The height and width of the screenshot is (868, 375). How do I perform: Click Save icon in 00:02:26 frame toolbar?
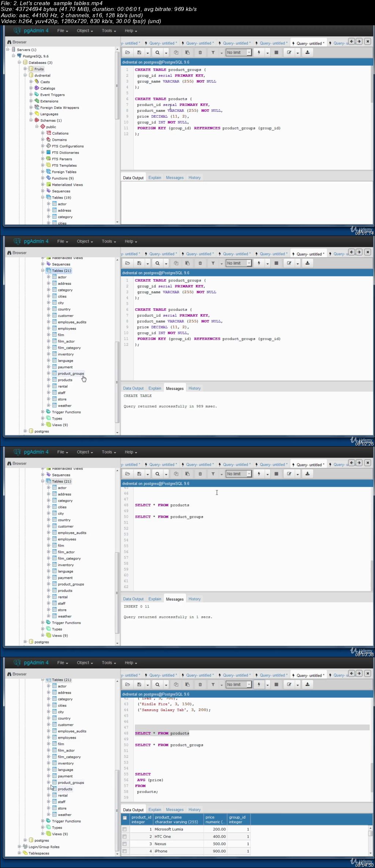click(x=139, y=263)
